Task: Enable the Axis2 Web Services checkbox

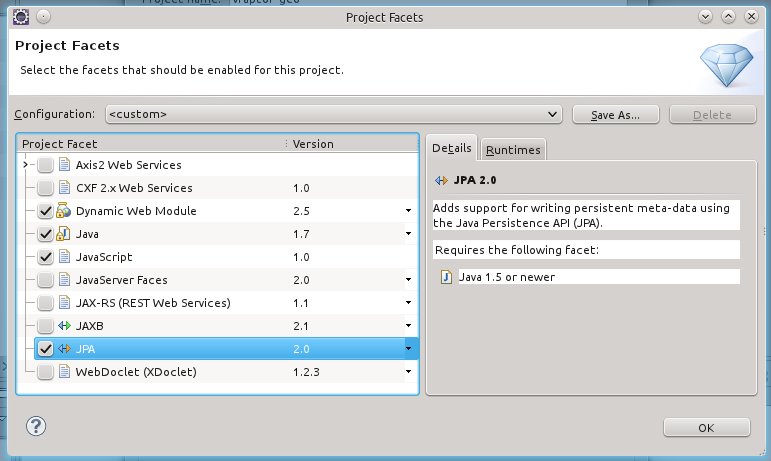Action: (45, 165)
